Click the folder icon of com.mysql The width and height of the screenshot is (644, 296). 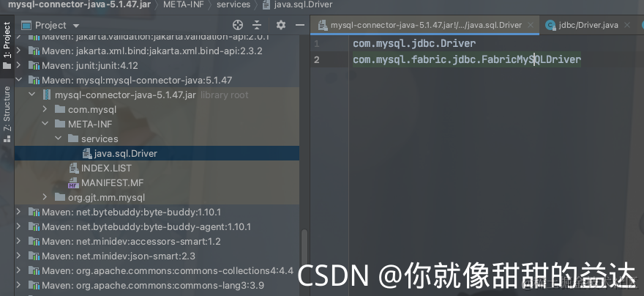pyautogui.click(x=60, y=109)
